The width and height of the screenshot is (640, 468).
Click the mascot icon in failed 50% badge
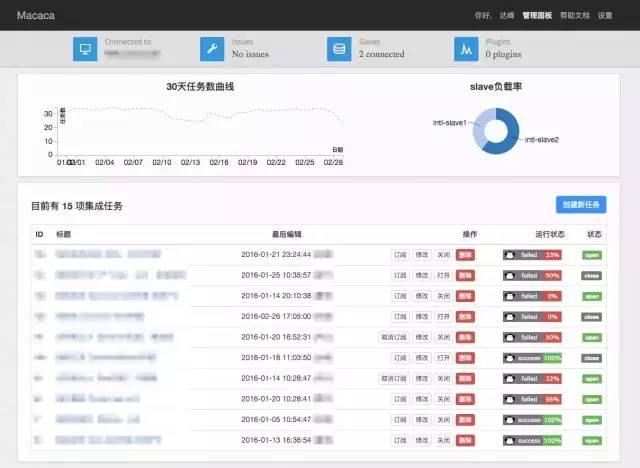click(509, 337)
